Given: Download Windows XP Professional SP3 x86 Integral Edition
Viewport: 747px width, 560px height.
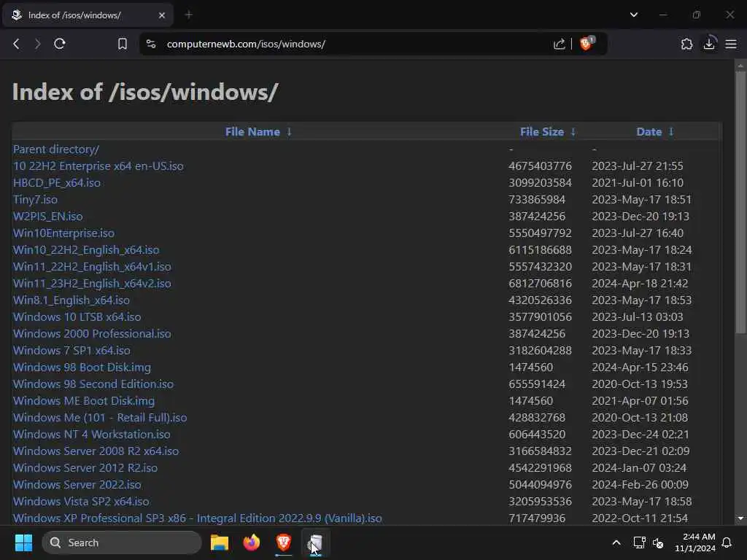Looking at the screenshot, I should (197, 518).
